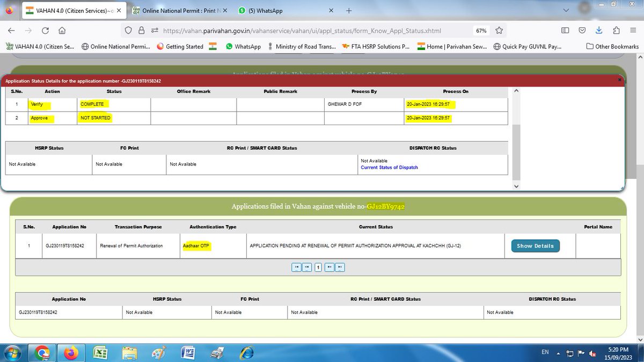
Task: Open Other Bookmarks folder
Action: (612, 47)
